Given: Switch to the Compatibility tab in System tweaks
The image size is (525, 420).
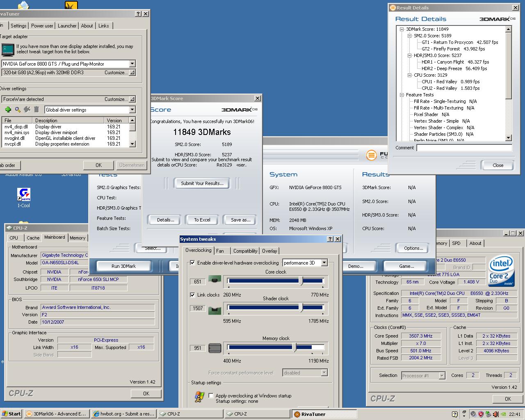Looking at the screenshot, I should (245, 251).
